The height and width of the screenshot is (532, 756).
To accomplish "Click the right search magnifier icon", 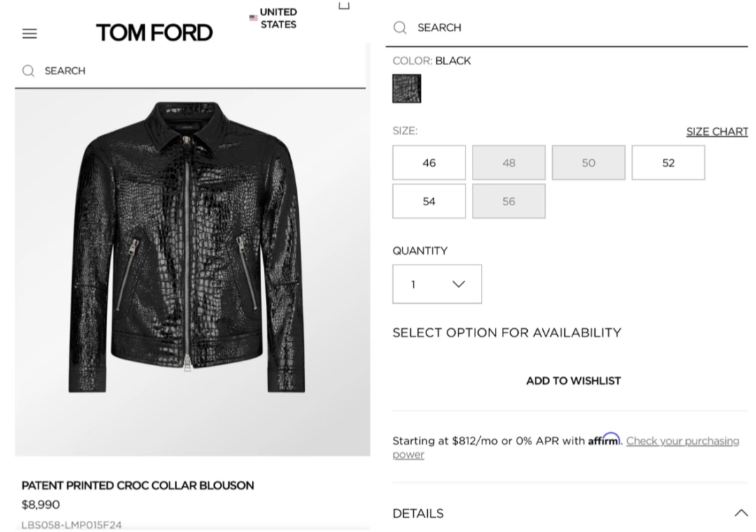I will [x=400, y=27].
